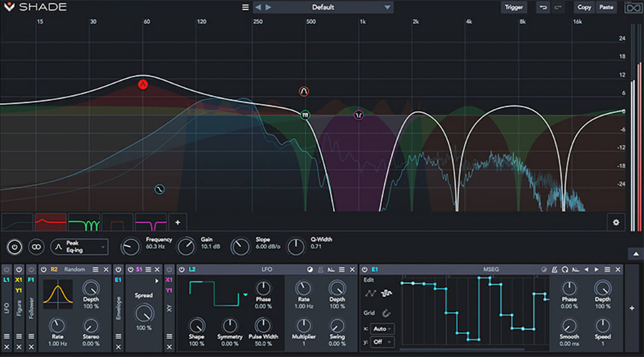Open the L2 LFO menu

tap(342, 270)
